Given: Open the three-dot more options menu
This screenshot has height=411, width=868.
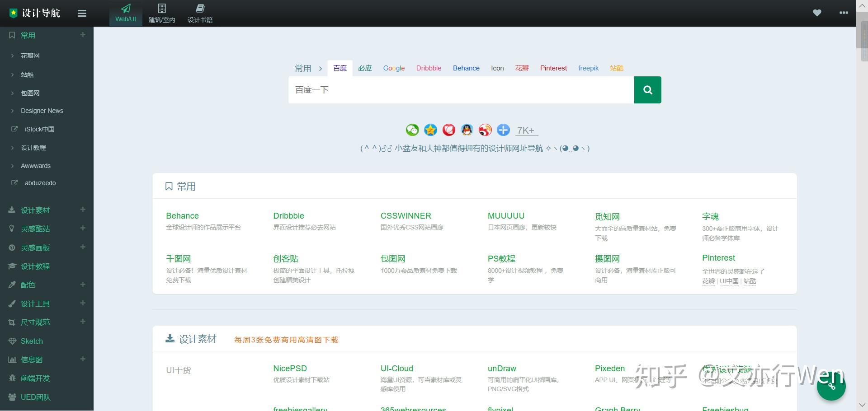Looking at the screenshot, I should (x=844, y=13).
